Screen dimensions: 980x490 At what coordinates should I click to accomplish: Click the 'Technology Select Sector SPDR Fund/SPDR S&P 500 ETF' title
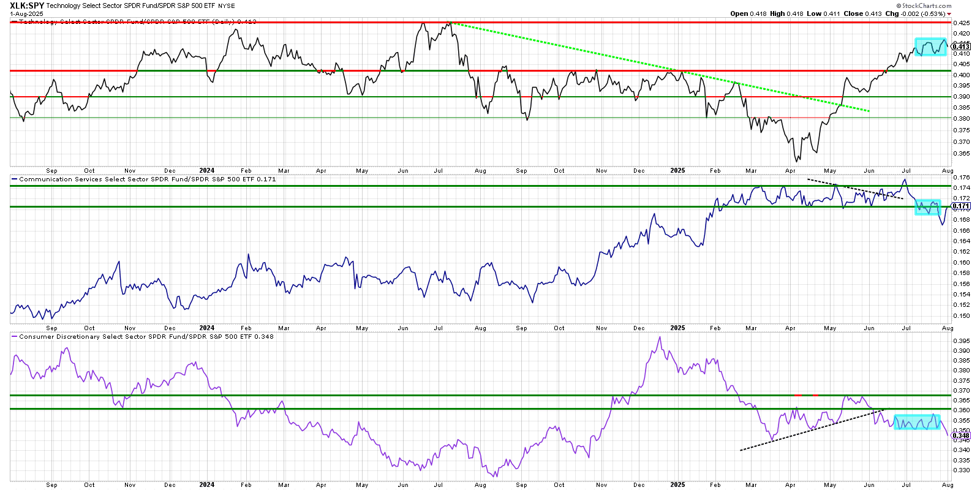(130, 6)
